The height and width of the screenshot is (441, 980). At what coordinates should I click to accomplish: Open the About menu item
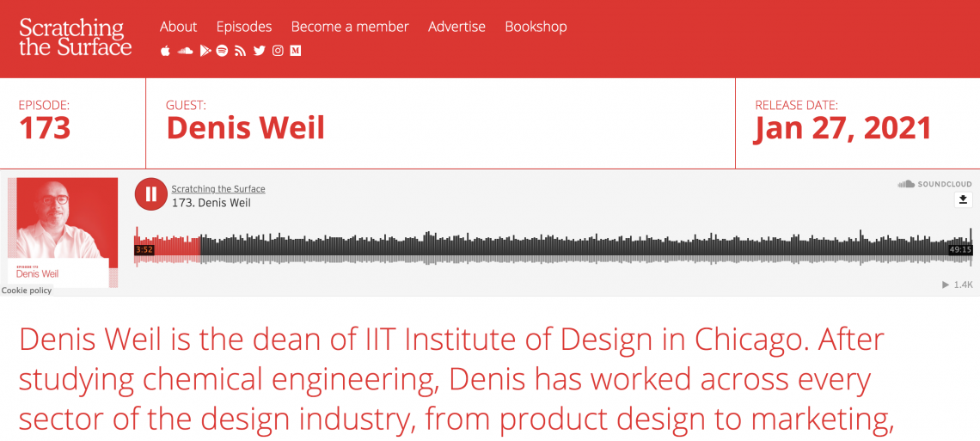coord(178,27)
